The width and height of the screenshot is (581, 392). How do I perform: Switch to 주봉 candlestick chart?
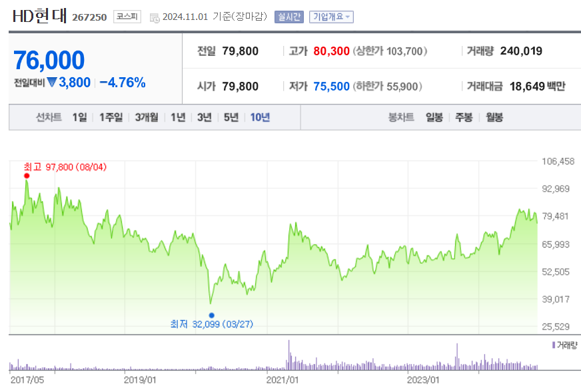click(464, 117)
